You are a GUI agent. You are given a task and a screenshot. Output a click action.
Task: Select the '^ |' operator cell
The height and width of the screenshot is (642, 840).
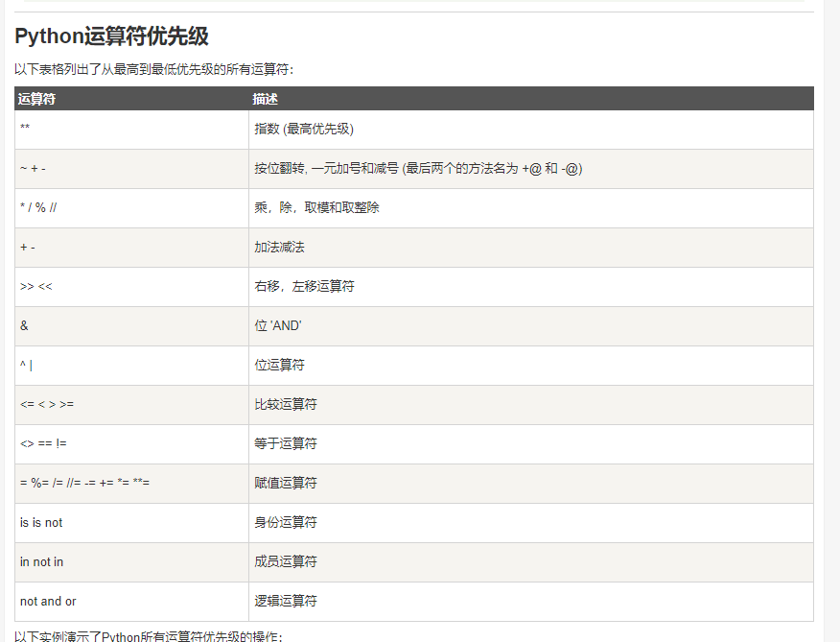click(x=131, y=366)
